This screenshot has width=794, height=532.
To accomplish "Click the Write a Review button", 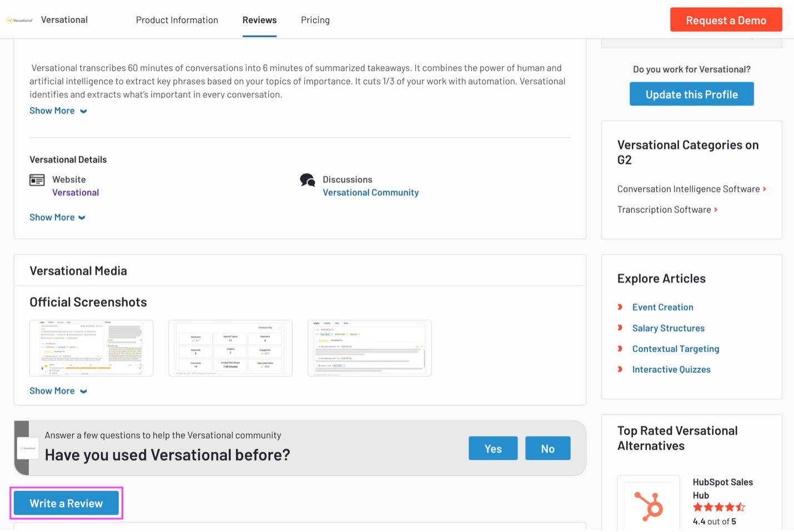I will pos(66,503).
